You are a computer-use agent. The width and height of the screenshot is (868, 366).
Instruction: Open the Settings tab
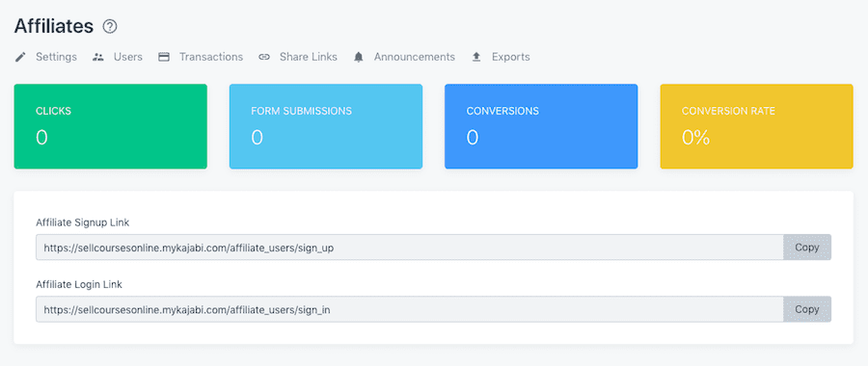(x=57, y=57)
